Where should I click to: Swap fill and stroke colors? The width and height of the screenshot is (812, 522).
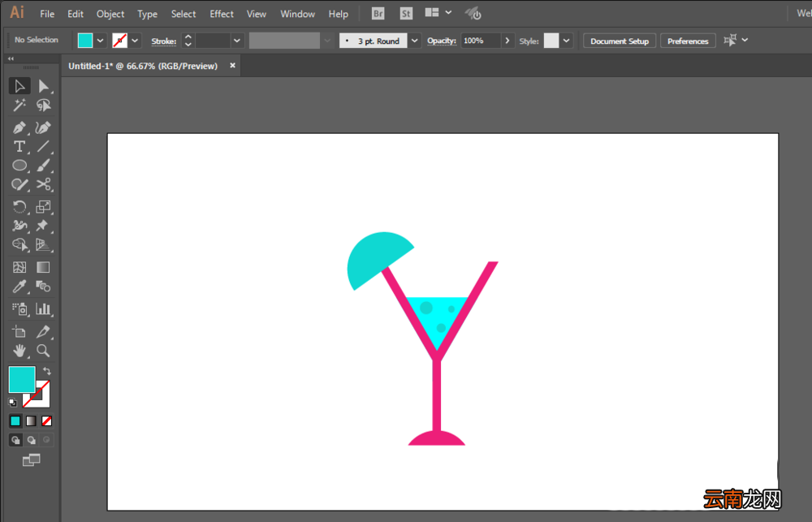coord(47,371)
